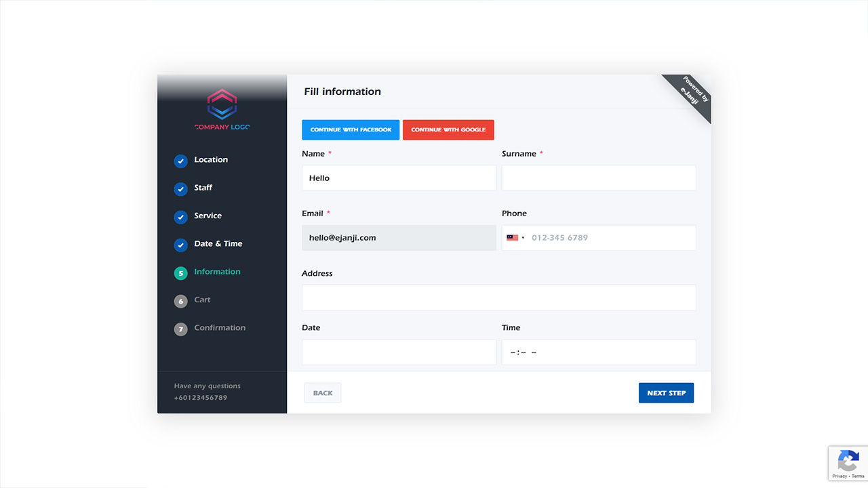Select the Cart step label
Viewport: 868px width, 488px height.
coord(202,300)
